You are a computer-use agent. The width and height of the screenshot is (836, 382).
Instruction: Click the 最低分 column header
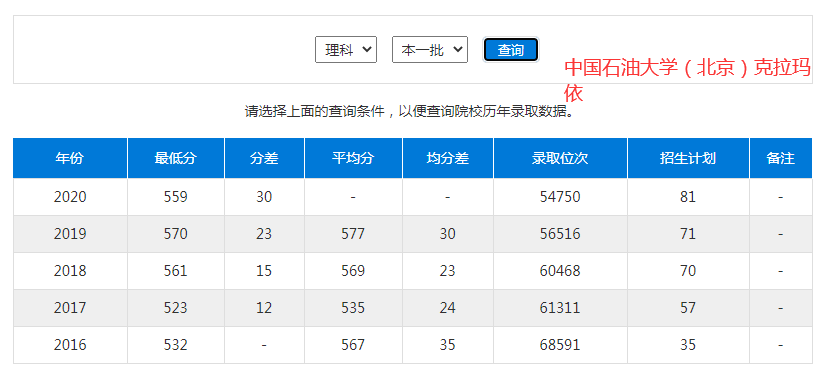176,158
